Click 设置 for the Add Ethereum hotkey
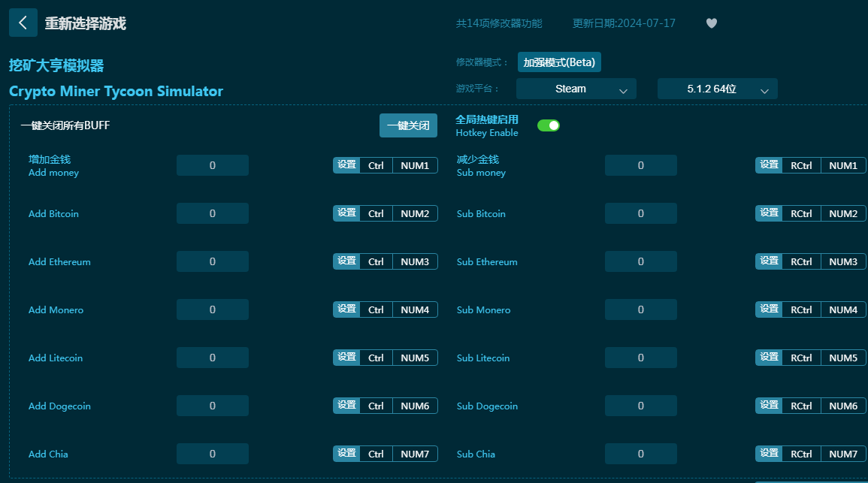The width and height of the screenshot is (868, 483). click(347, 261)
